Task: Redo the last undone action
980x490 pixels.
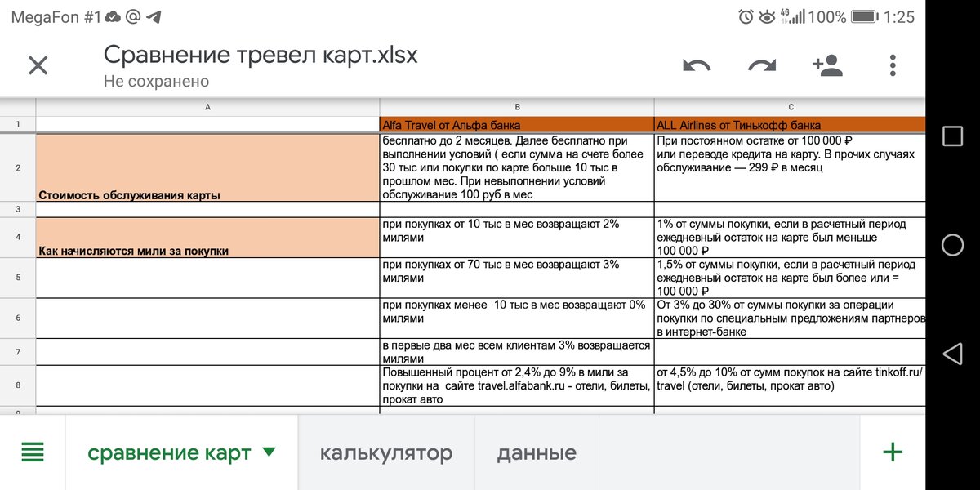Action: (x=762, y=66)
